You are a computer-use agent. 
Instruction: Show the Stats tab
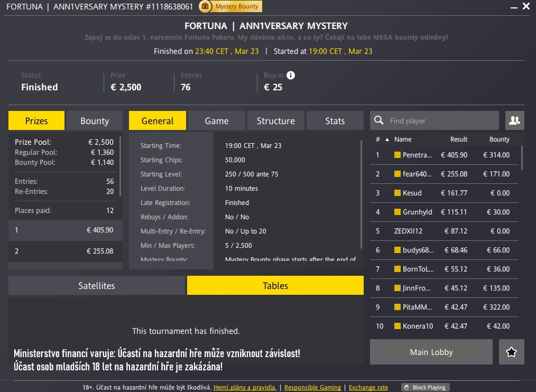pos(335,121)
